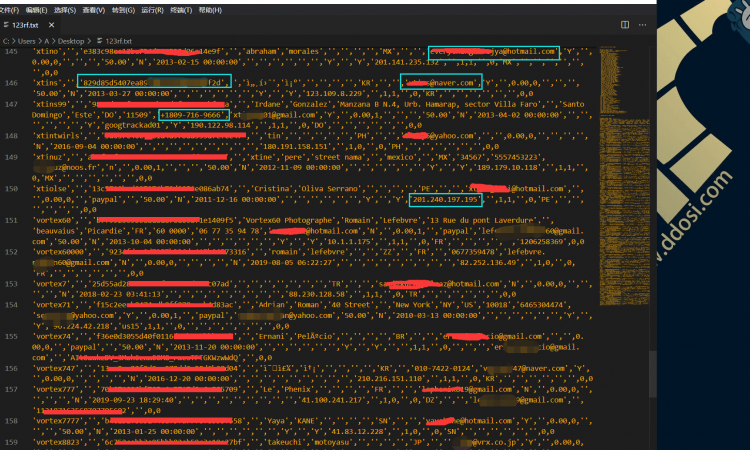Click the file icon on the 123rf.txt tab
The image size is (750, 450).
tap(6, 25)
